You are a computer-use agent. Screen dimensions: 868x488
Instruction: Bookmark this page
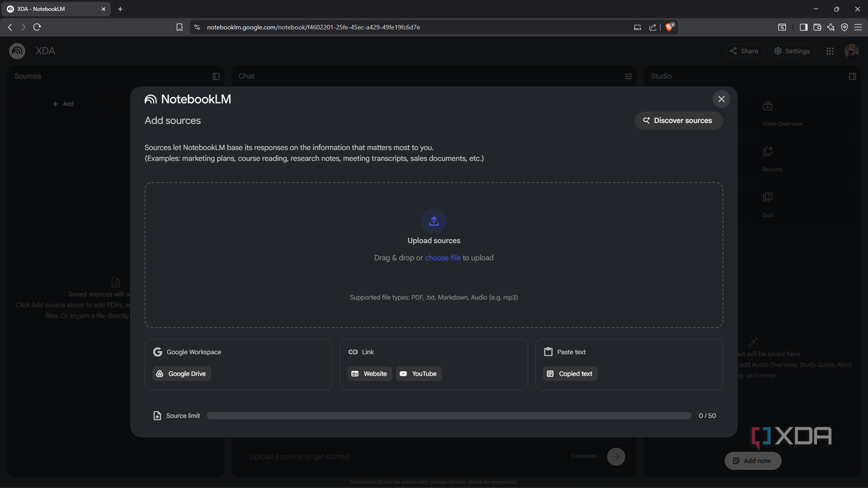point(179,27)
